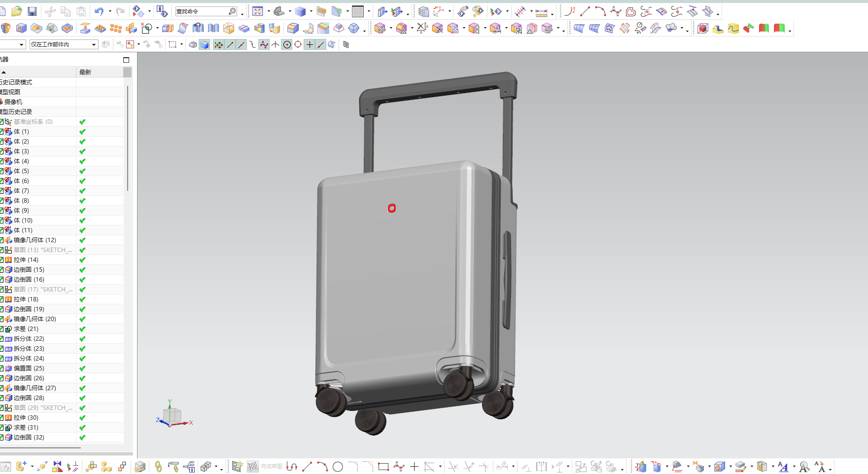Click the XYZ orientation triad in viewport

point(174,414)
